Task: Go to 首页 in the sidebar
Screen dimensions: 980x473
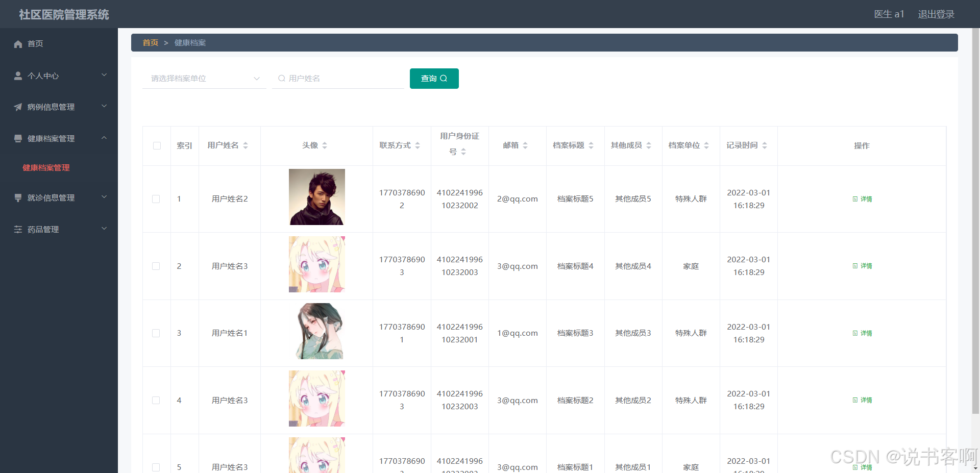Action: (59, 44)
